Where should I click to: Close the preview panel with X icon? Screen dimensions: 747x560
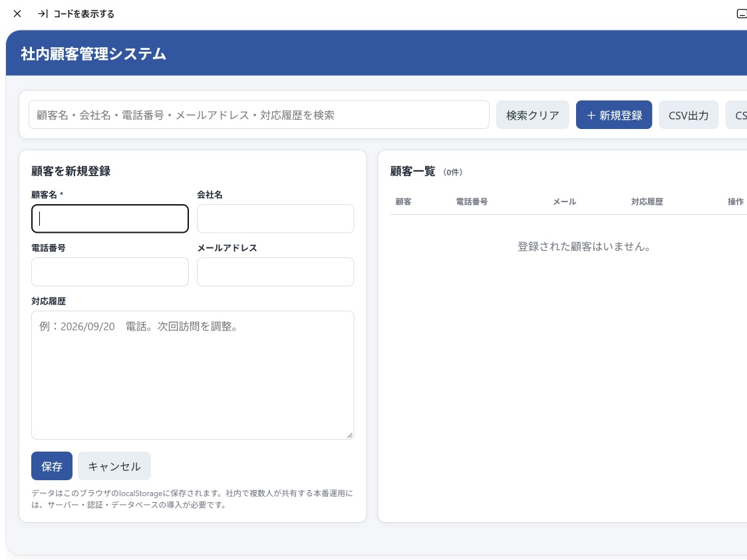point(17,14)
